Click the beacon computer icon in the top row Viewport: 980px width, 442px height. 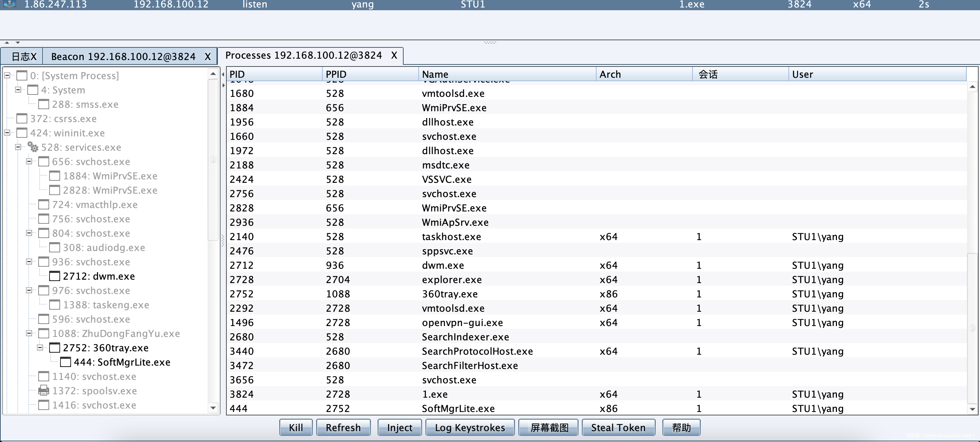pos(9,4)
